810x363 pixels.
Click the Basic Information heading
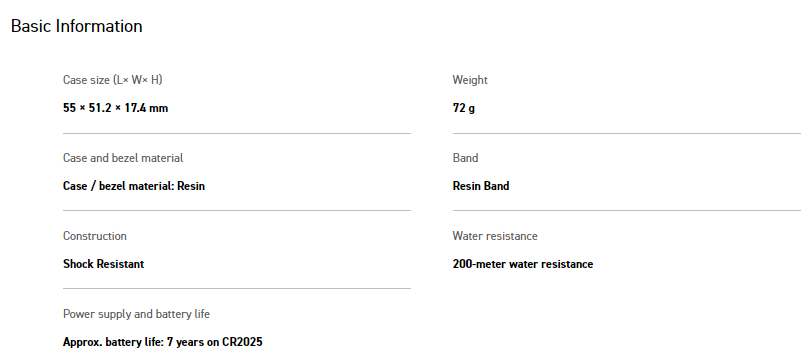[x=76, y=26]
